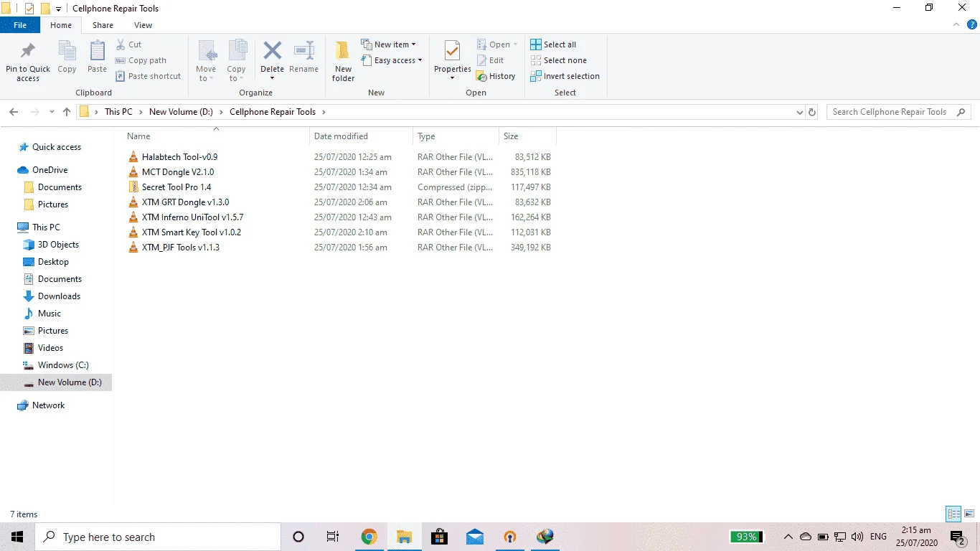
Task: Switch to the View ribbon tab
Action: (x=143, y=25)
